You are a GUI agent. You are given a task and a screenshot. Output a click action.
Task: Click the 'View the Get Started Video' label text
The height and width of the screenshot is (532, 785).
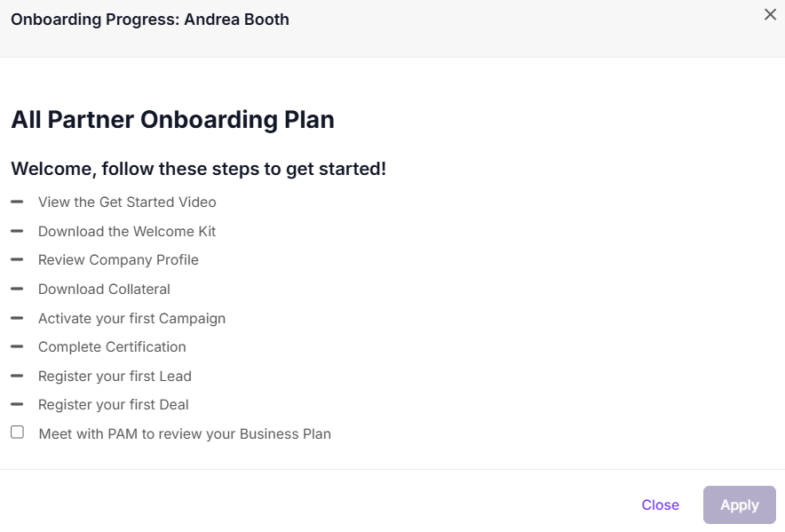[x=127, y=202]
